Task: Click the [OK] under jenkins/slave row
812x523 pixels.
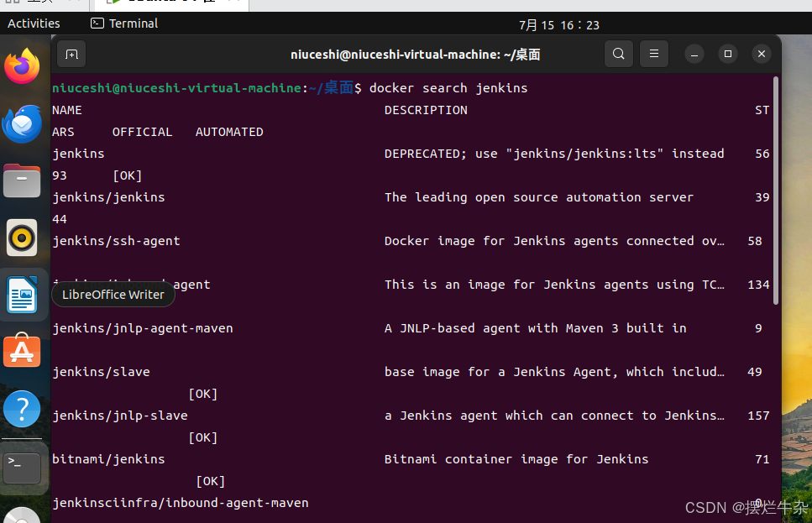Action: pyautogui.click(x=203, y=394)
